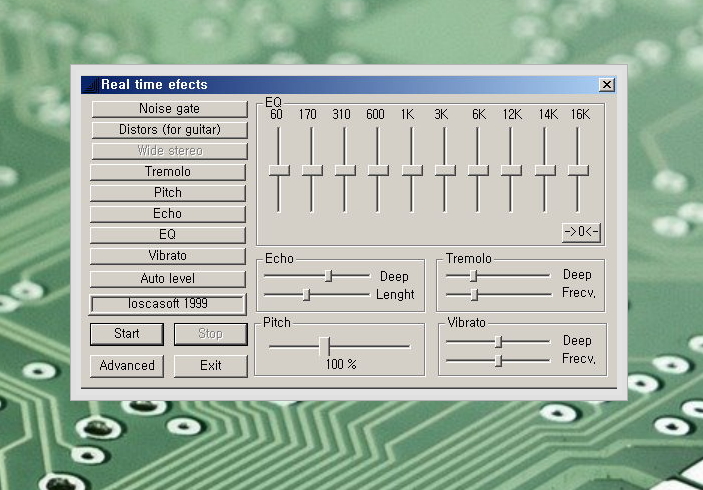The width and height of the screenshot is (703, 490).
Task: Click the 14K EQ slider handle
Action: click(545, 170)
